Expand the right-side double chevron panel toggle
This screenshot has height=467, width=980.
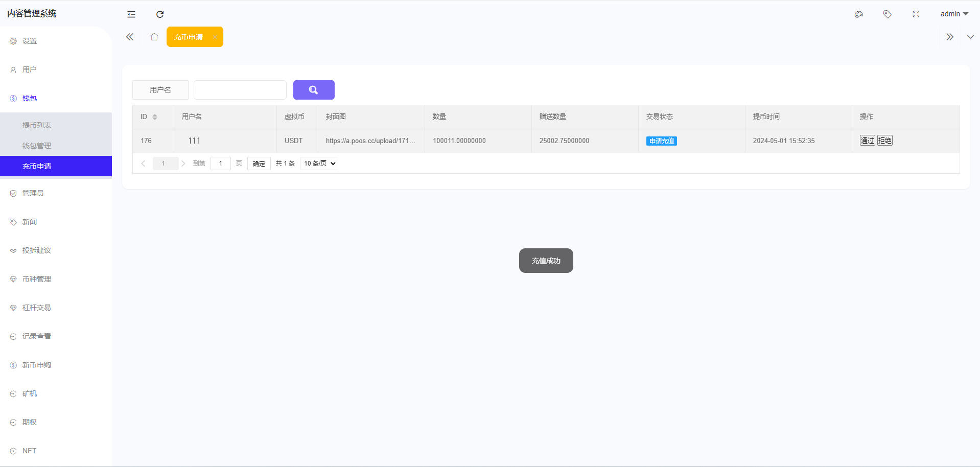[x=949, y=37]
